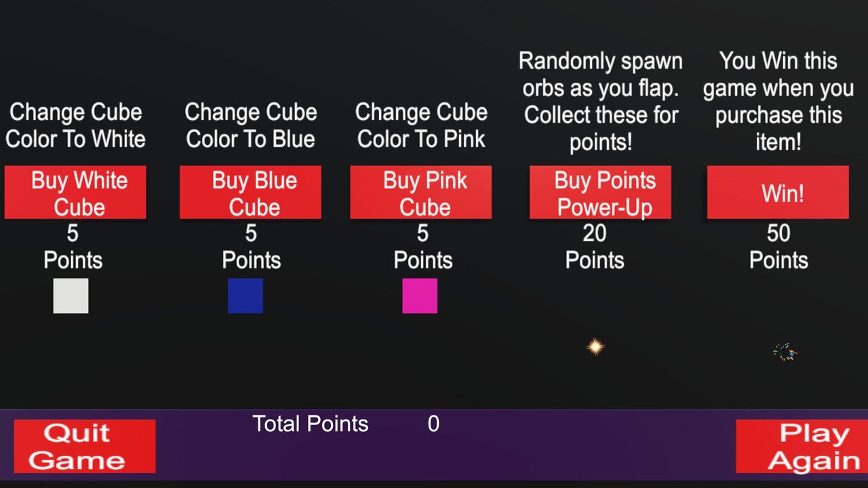Purchase the blue cube color
Screen dimensions: 868x488
coord(250,192)
